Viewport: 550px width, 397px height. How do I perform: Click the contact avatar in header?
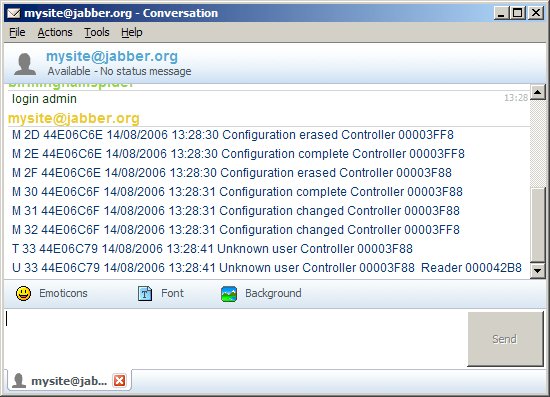25,64
